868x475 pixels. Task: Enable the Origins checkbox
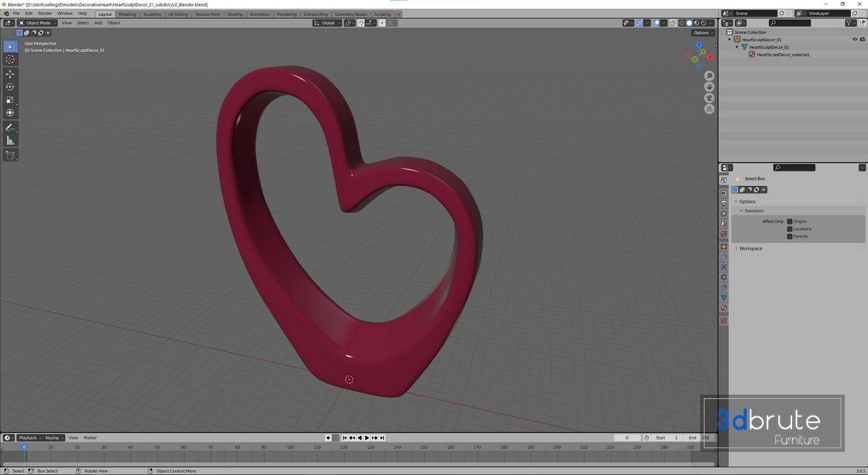(790, 222)
